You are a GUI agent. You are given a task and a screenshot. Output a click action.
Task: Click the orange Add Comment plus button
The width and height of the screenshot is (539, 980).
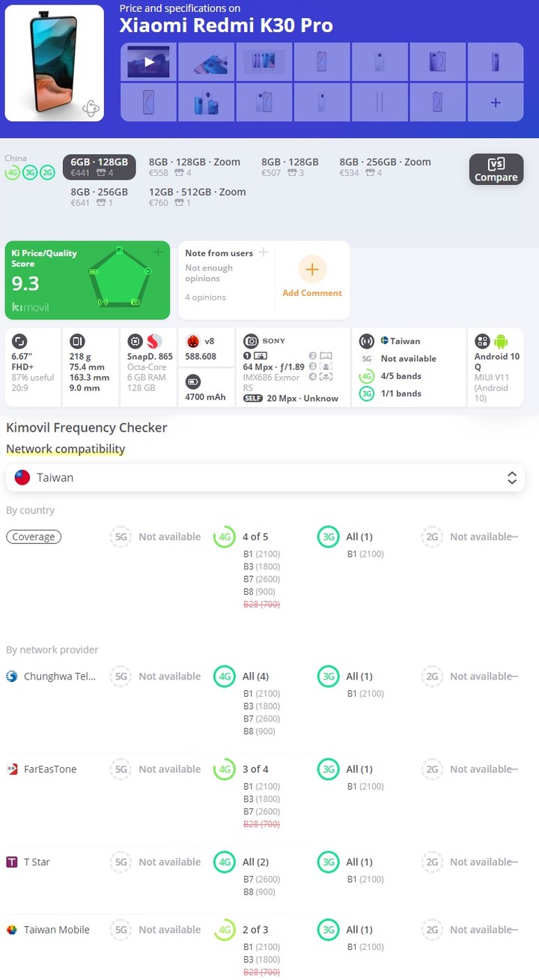pos(312,270)
